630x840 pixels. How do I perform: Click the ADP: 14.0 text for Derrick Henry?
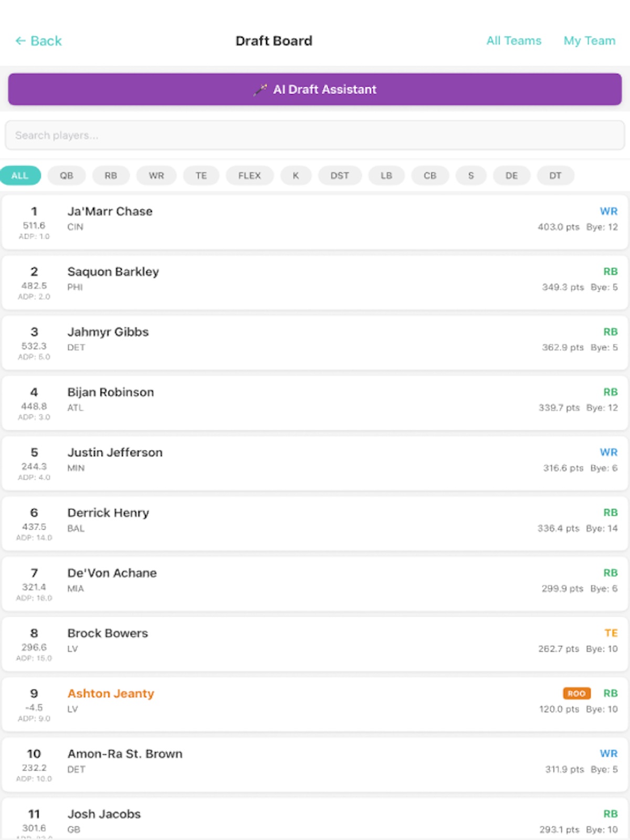[x=34, y=538]
